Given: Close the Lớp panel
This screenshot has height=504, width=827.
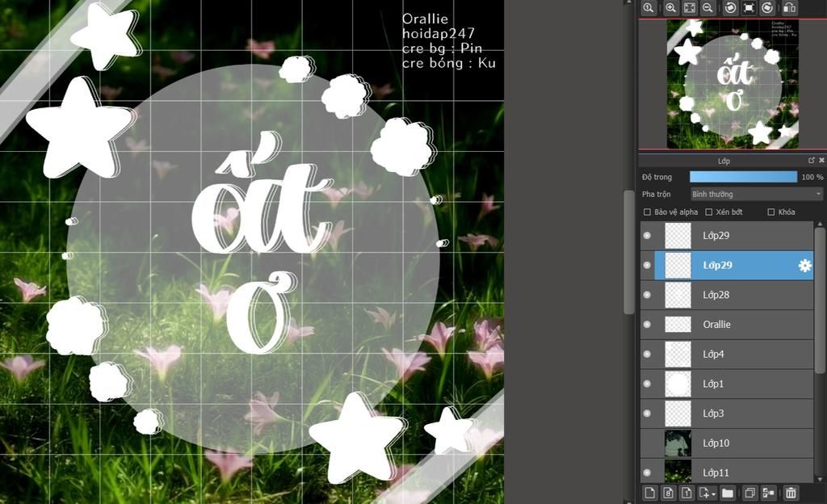Looking at the screenshot, I should point(821,160).
